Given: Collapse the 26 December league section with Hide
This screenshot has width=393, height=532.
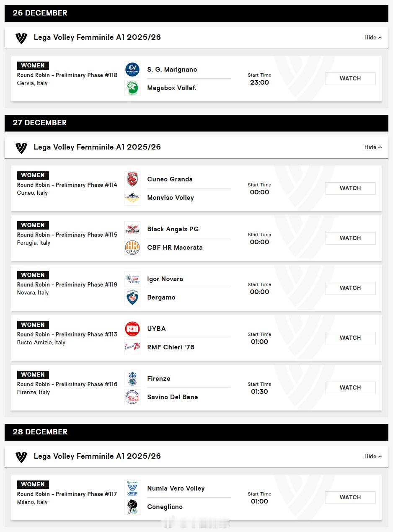Looking at the screenshot, I should [373, 38].
